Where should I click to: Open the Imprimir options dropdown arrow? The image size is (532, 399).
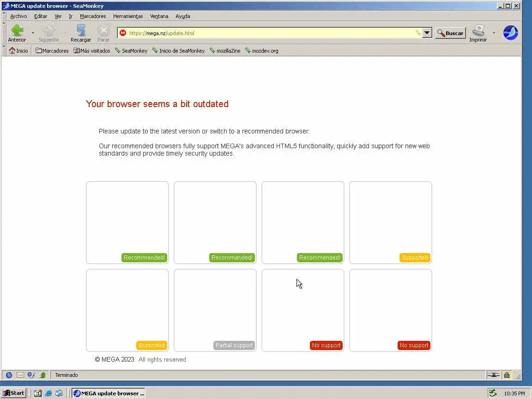point(494,33)
